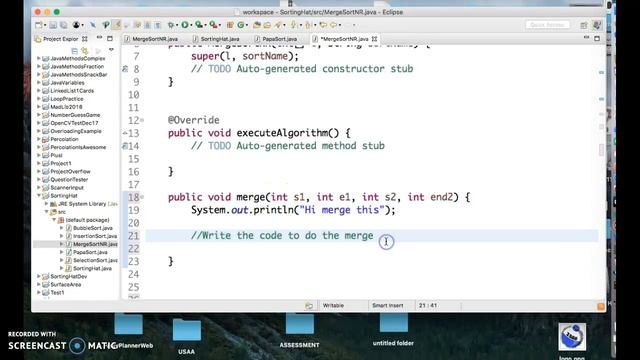The image size is (640, 360).
Task: Toggle code folding at line 12
Action: pos(142,120)
